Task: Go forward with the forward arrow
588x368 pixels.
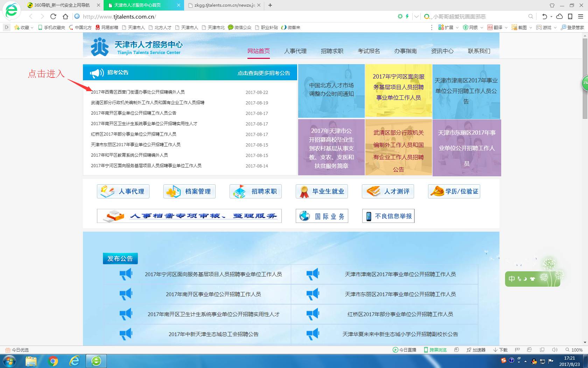Action: 42,16
